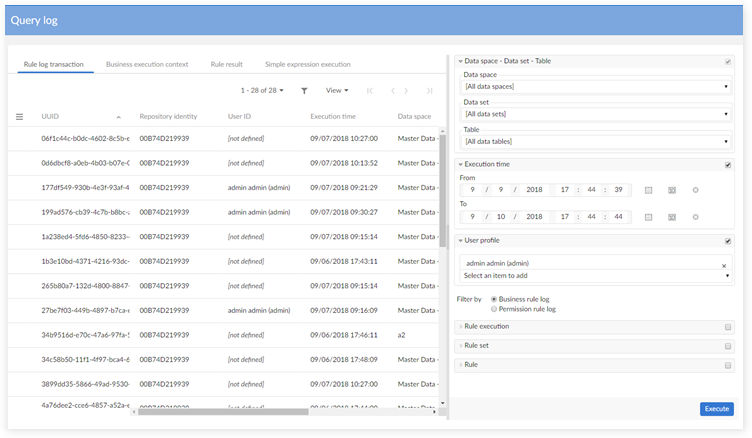Open the View dropdown menu
The height and width of the screenshot is (438, 752).
coord(337,90)
